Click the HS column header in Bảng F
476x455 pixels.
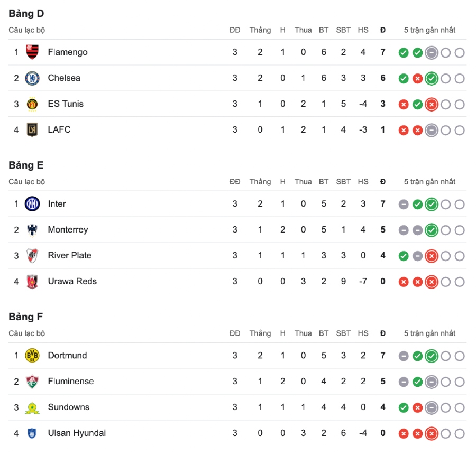(363, 333)
